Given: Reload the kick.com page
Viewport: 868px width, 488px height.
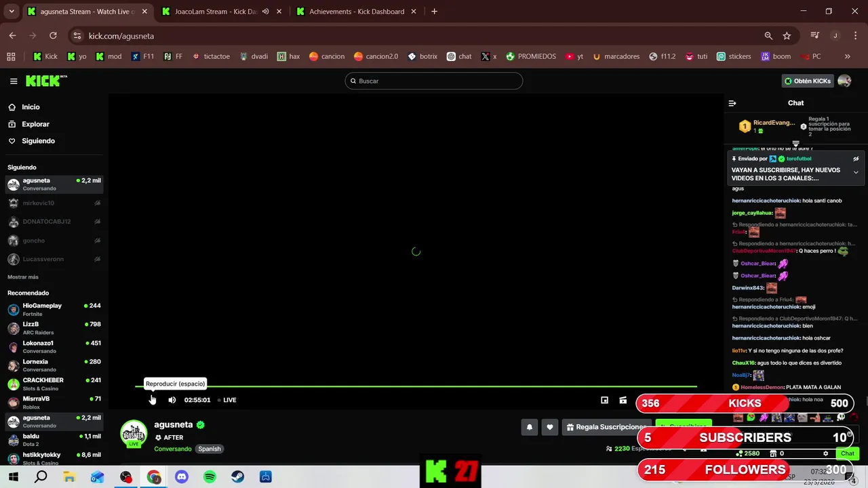Looking at the screenshot, I should (x=53, y=36).
